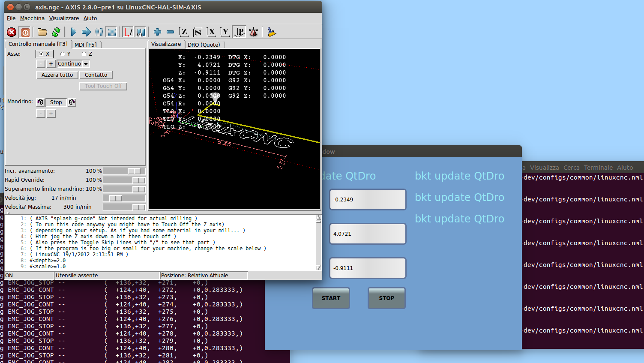
Task: Select G-code line 9 '#<scale>=1.0'
Action: (48, 267)
